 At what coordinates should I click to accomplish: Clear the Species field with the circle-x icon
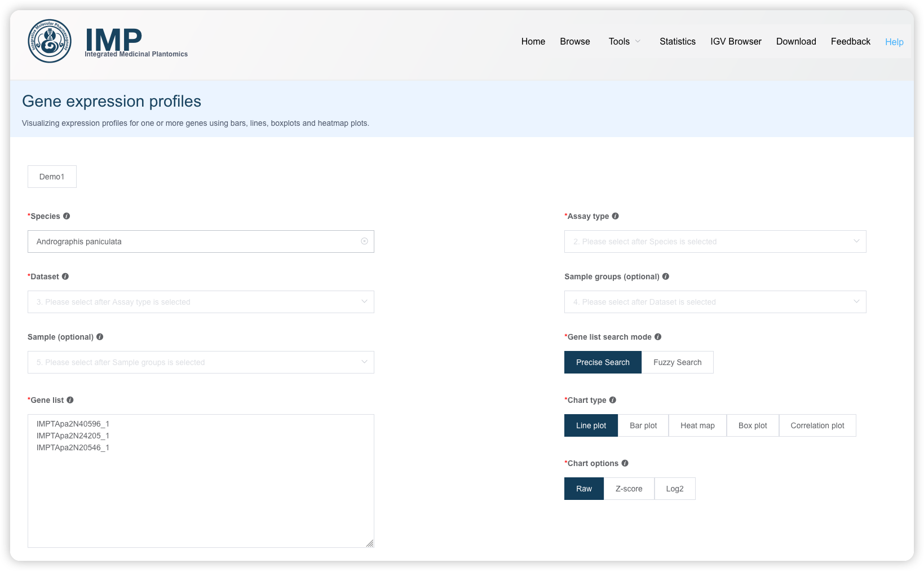pos(365,241)
